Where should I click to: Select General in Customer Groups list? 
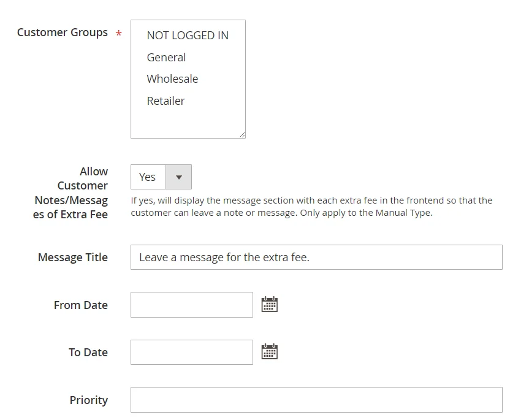coord(166,58)
